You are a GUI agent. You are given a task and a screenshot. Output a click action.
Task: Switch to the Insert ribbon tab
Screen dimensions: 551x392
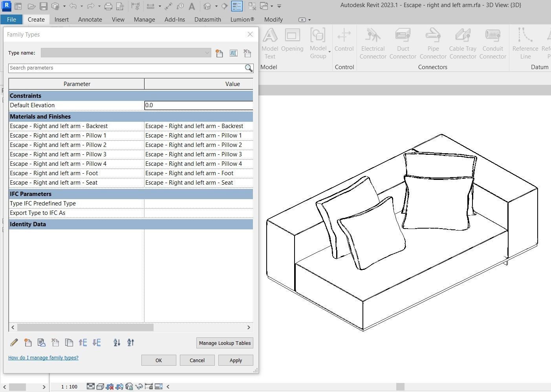pyautogui.click(x=62, y=20)
